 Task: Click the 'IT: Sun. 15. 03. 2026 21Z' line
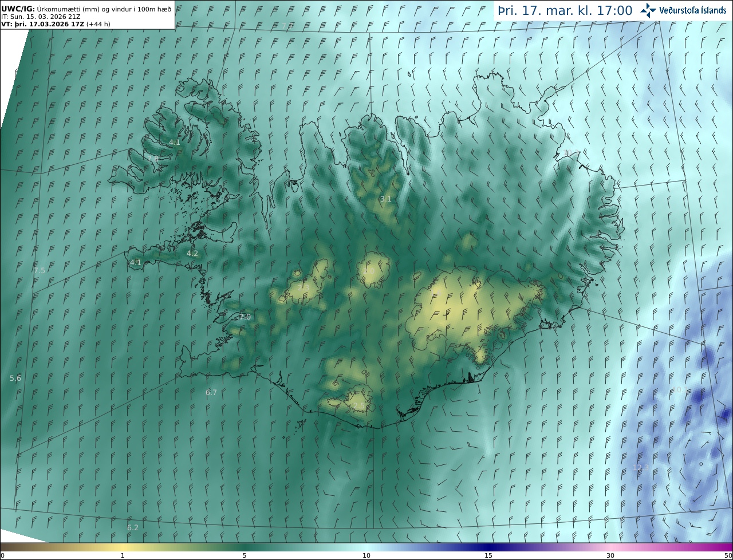(x=41, y=17)
